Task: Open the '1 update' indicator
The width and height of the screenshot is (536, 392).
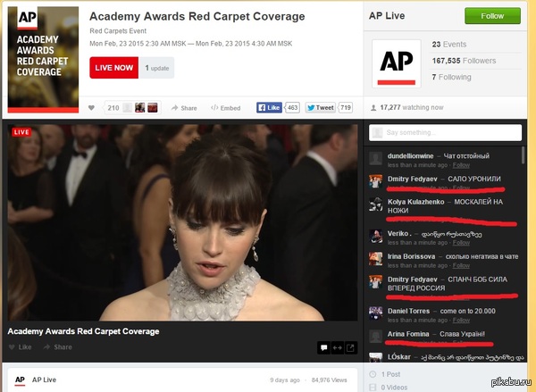Action: coord(157,67)
